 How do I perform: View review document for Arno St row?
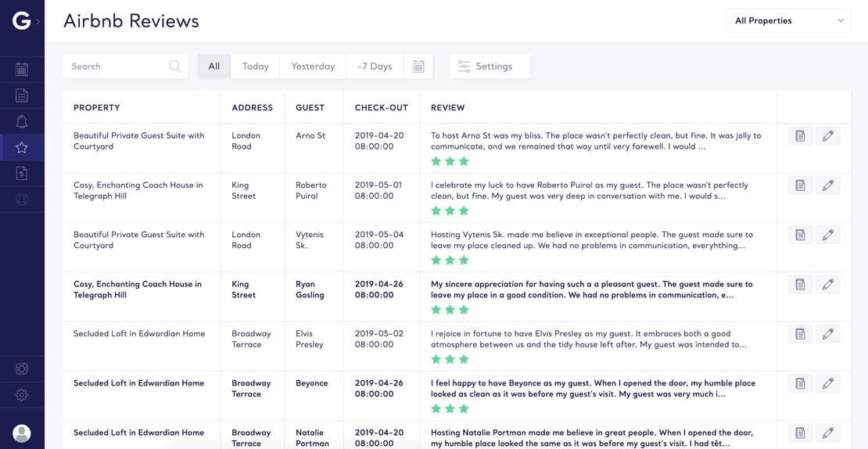pyautogui.click(x=801, y=135)
